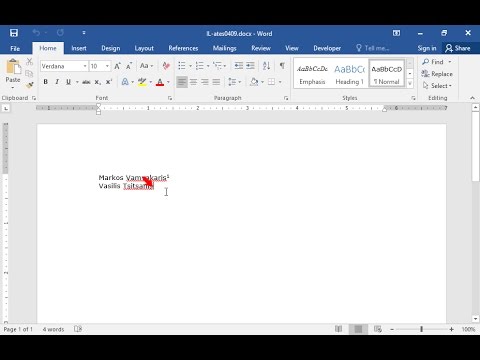Click Replace in Editing group

437,74
